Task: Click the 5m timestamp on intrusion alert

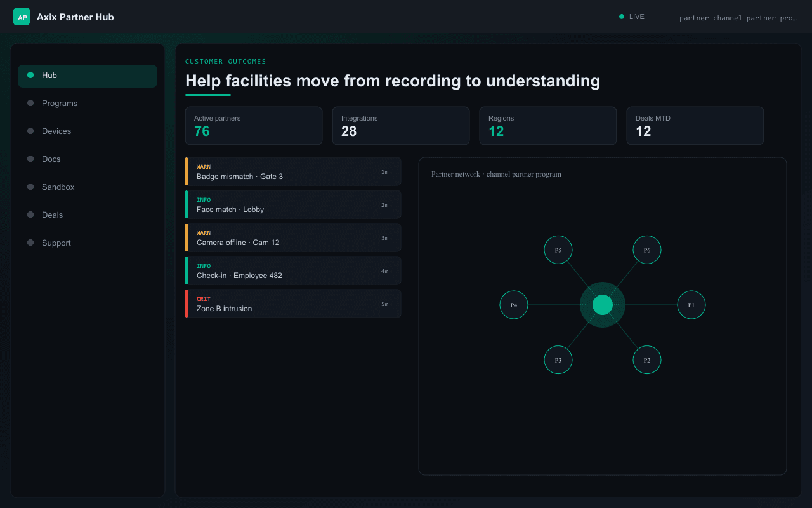Action: [384, 304]
